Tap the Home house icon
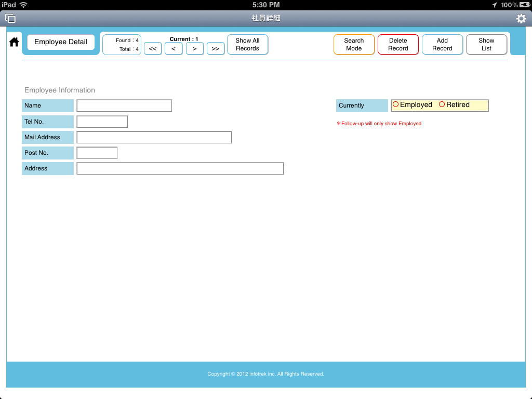 14,42
